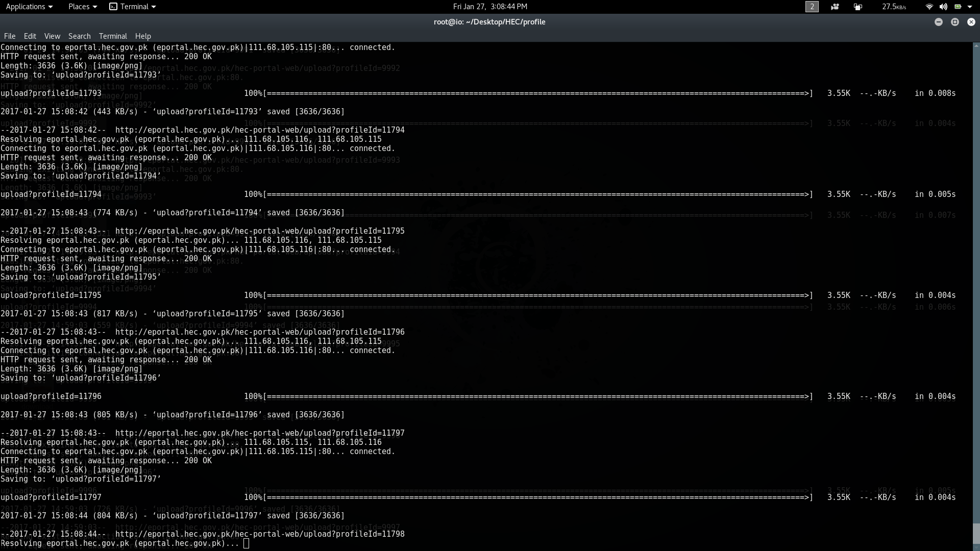Maximize the terminal window
The width and height of the screenshot is (980, 551).
click(x=955, y=22)
